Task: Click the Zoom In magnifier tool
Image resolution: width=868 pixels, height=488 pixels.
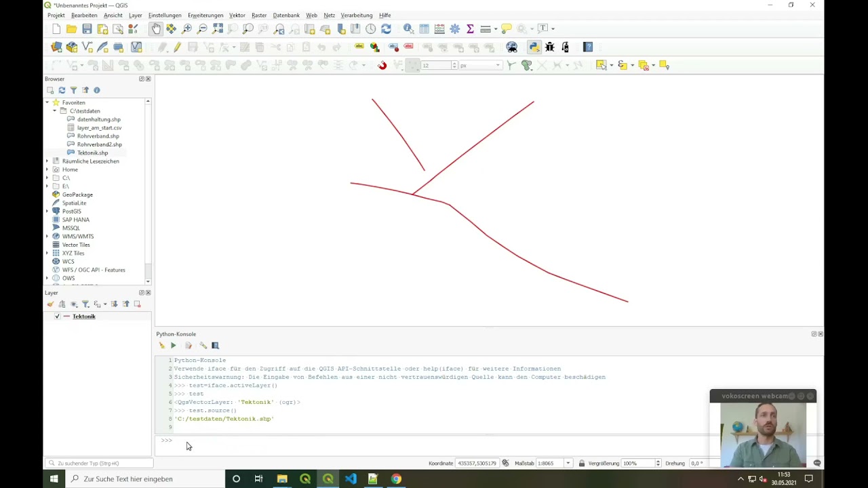Action: (187, 28)
